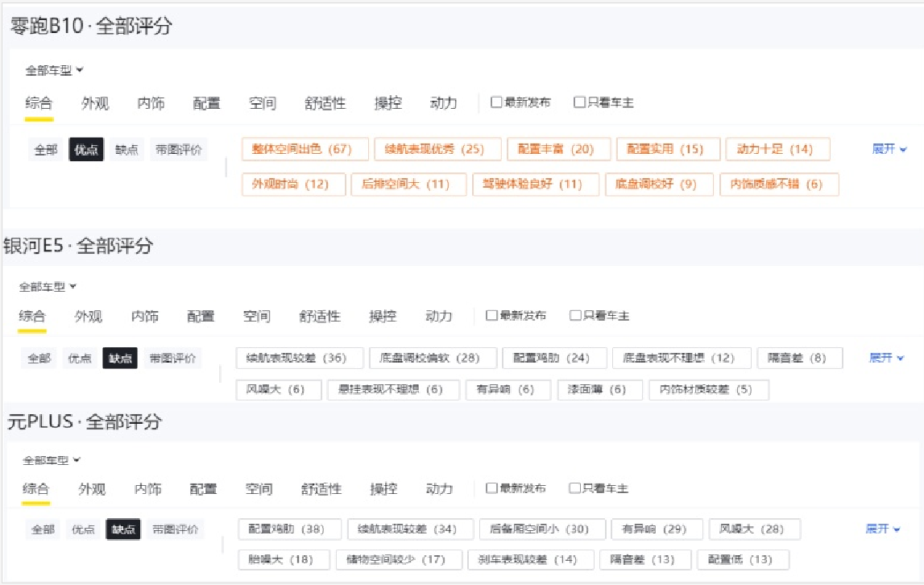Open 全部车型 dropdown for 银河E5
Screen dimensions: 924x585
(48, 286)
